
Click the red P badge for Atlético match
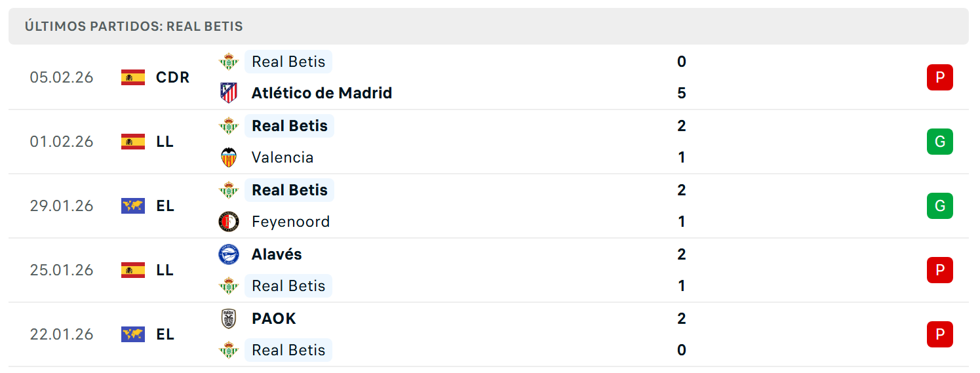click(939, 77)
